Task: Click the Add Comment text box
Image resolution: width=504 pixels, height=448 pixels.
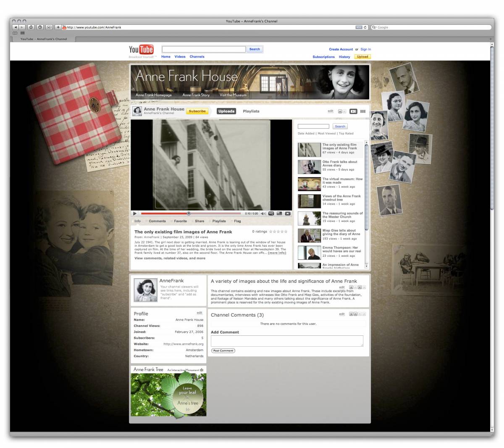Action: tap(287, 341)
